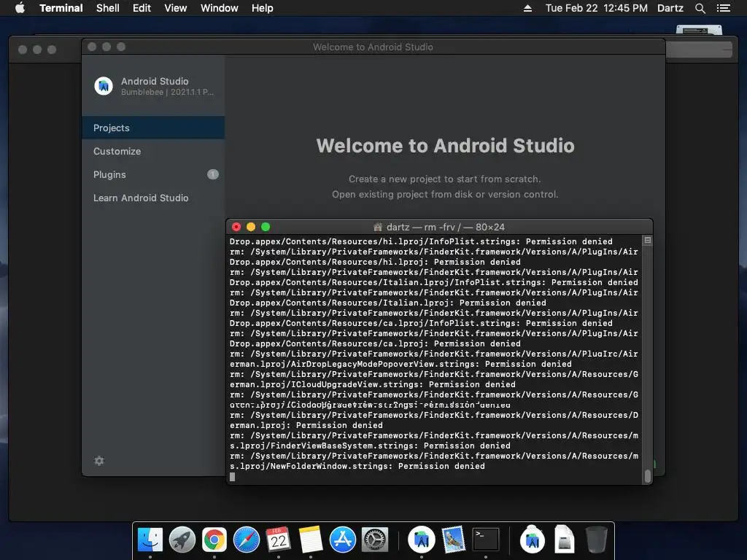Zoom the Terminal window with green button
The height and width of the screenshot is (560, 747).
(x=266, y=227)
